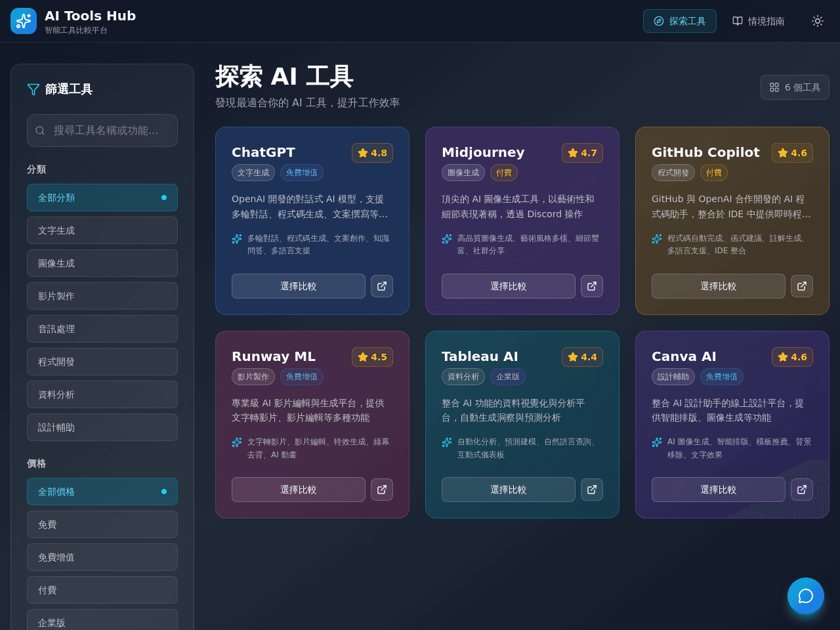Click the 付費 tag on Midjourney card
Image resolution: width=840 pixels, height=630 pixels.
pos(504,173)
